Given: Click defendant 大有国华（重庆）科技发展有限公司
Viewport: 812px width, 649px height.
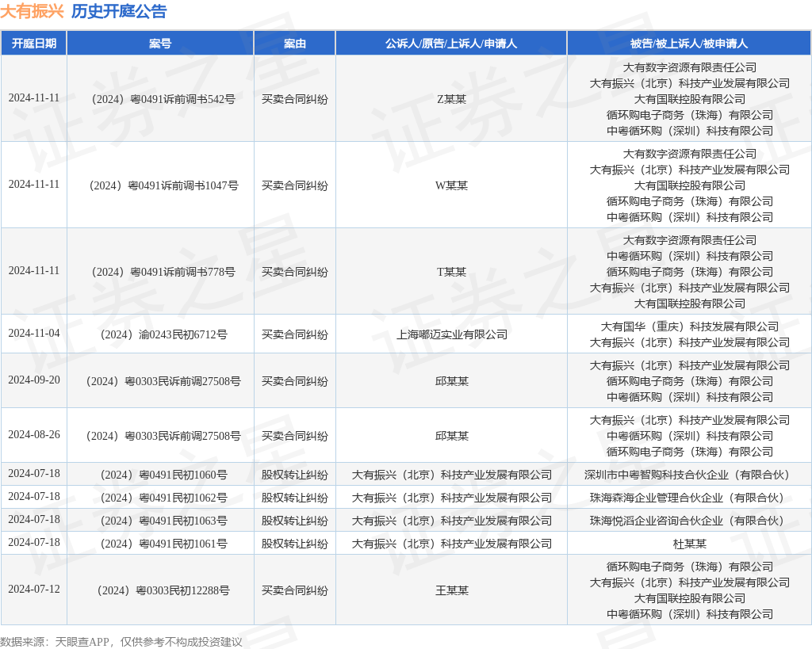Looking at the screenshot, I should pos(689,326).
